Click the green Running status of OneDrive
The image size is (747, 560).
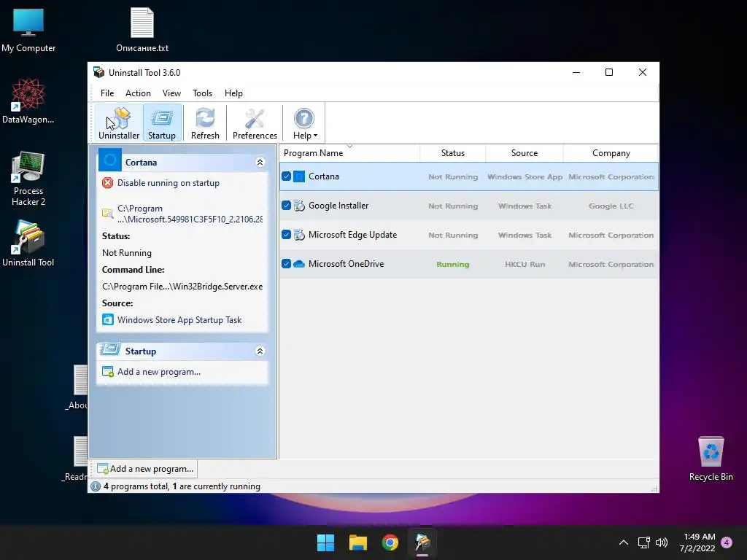[452, 264]
